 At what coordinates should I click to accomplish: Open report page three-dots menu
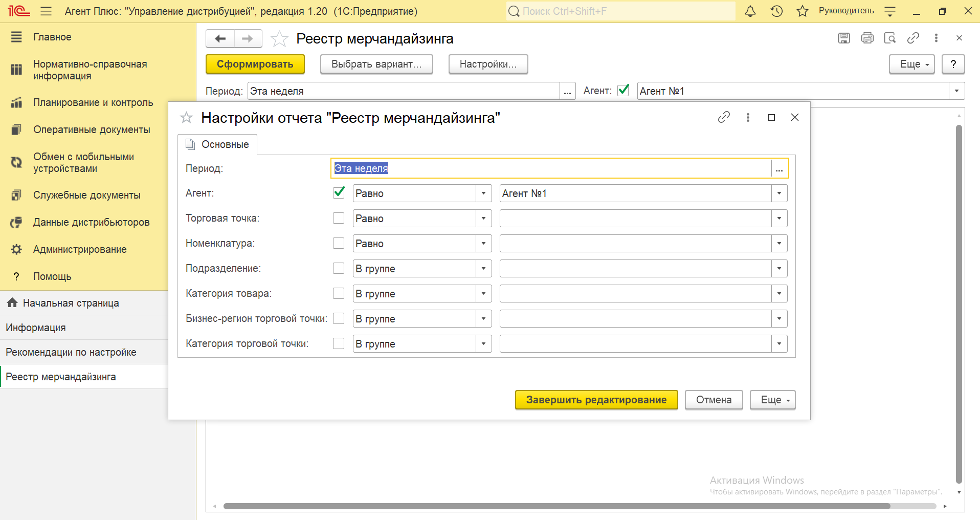tap(936, 38)
